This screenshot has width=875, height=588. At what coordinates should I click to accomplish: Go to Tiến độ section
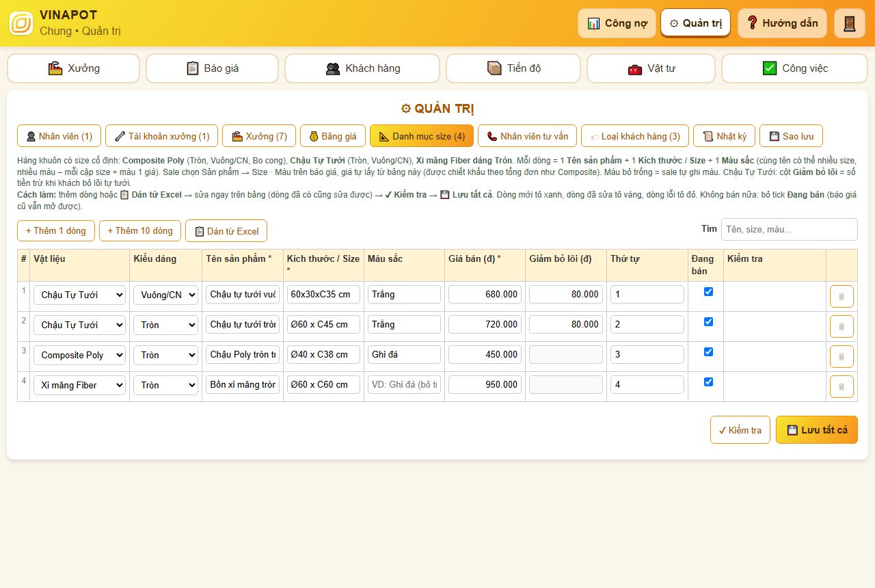pos(513,68)
